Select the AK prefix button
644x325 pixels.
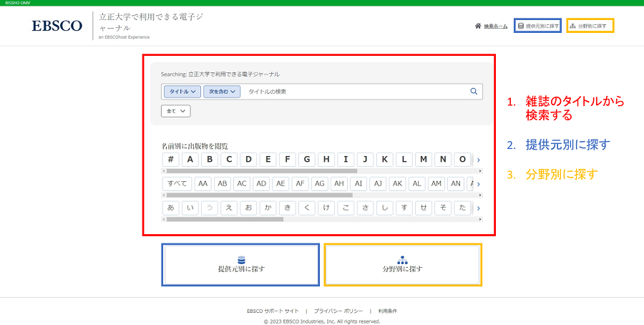(x=397, y=184)
